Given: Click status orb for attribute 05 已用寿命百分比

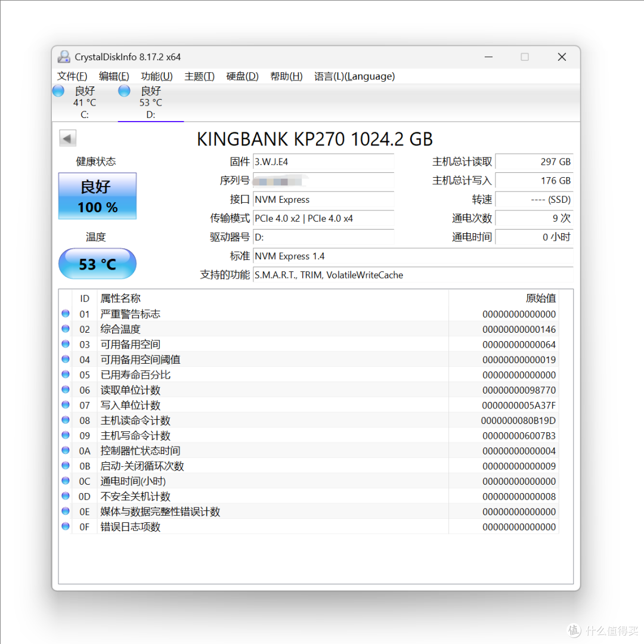Looking at the screenshot, I should pyautogui.click(x=66, y=374).
